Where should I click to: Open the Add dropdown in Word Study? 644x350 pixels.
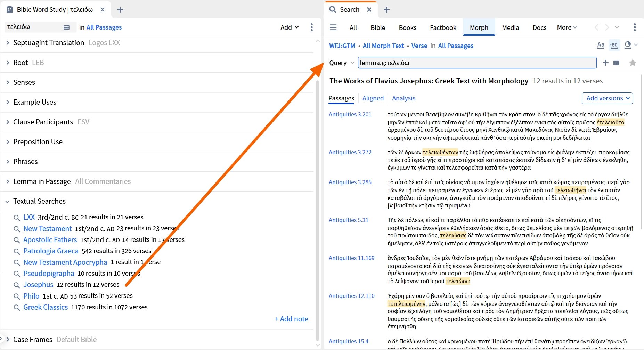[290, 27]
